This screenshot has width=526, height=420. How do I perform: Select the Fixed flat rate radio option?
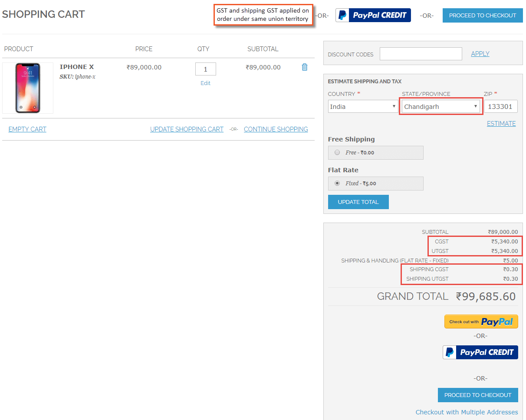pos(337,184)
